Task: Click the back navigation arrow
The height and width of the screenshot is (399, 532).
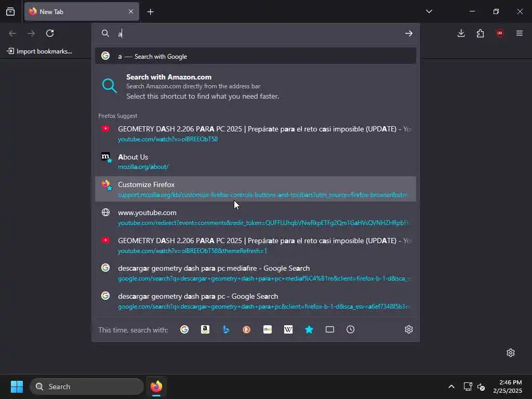Action: (x=12, y=33)
